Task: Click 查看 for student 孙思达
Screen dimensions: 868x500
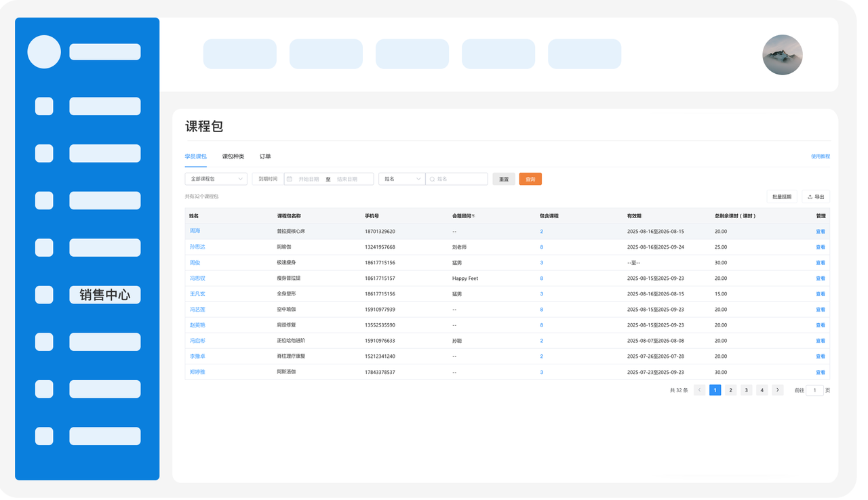Action: (x=820, y=247)
